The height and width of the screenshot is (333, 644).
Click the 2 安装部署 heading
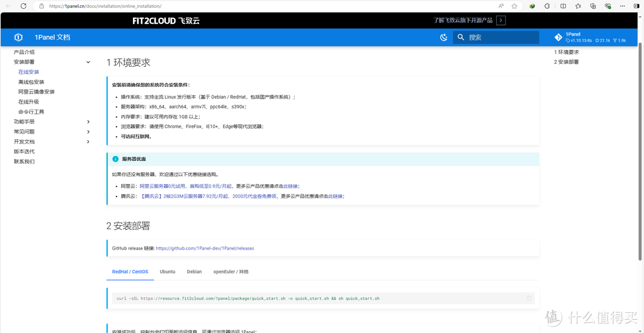(x=128, y=226)
